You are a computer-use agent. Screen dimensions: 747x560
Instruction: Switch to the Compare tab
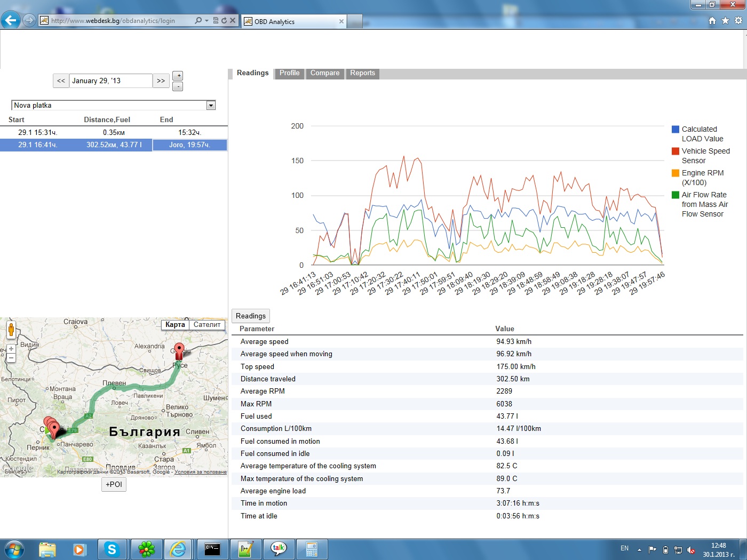pos(324,73)
